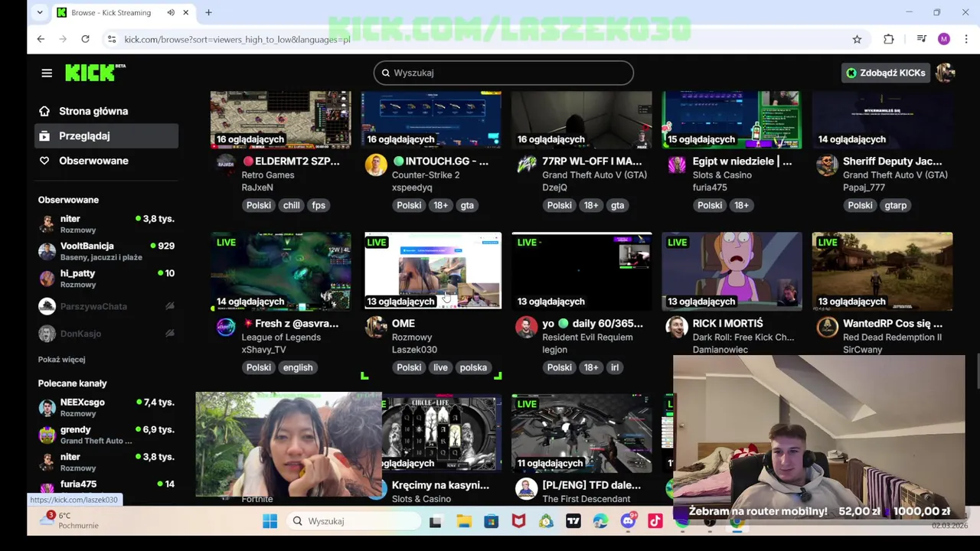Image resolution: width=980 pixels, height=551 pixels.
Task: Open Retro Games category link
Action: [268, 175]
